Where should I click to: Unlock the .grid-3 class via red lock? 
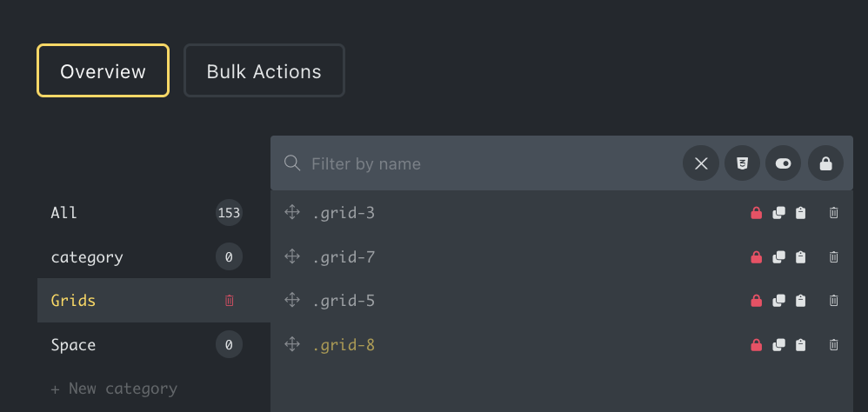pyautogui.click(x=756, y=213)
